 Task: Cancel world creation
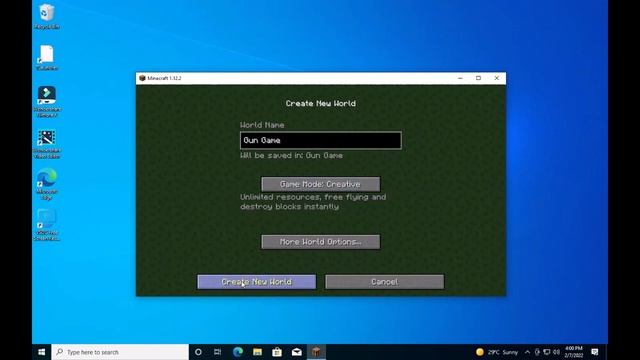tap(384, 282)
